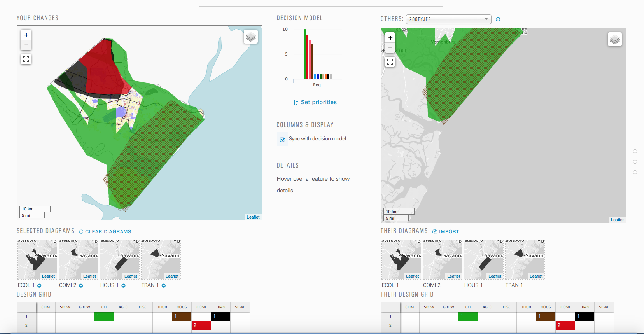Viewport: 644px width, 334px height.
Task: Select TRAN 1 thumbnail in Selected Diagrams
Action: tap(161, 260)
